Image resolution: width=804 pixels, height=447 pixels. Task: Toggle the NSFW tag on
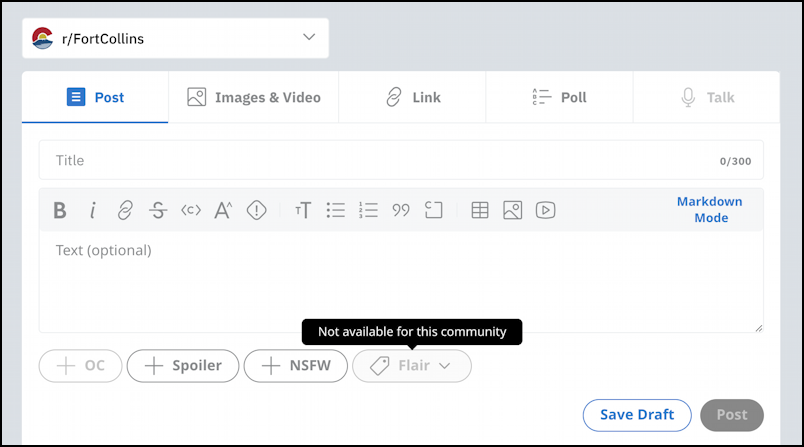pos(296,366)
